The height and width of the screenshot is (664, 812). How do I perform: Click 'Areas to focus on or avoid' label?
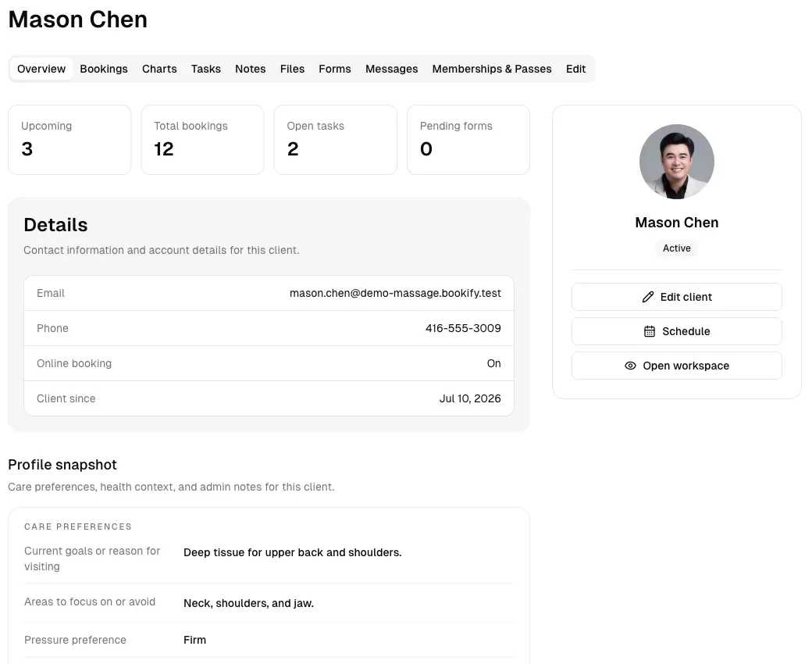coord(90,602)
